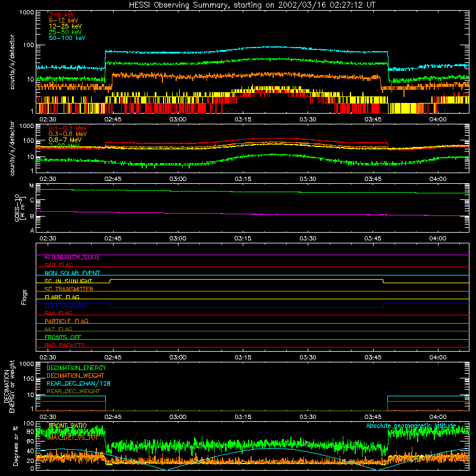476x476 pixels.
Task: Click the B class tick in GOES panel
Action: 32,217
